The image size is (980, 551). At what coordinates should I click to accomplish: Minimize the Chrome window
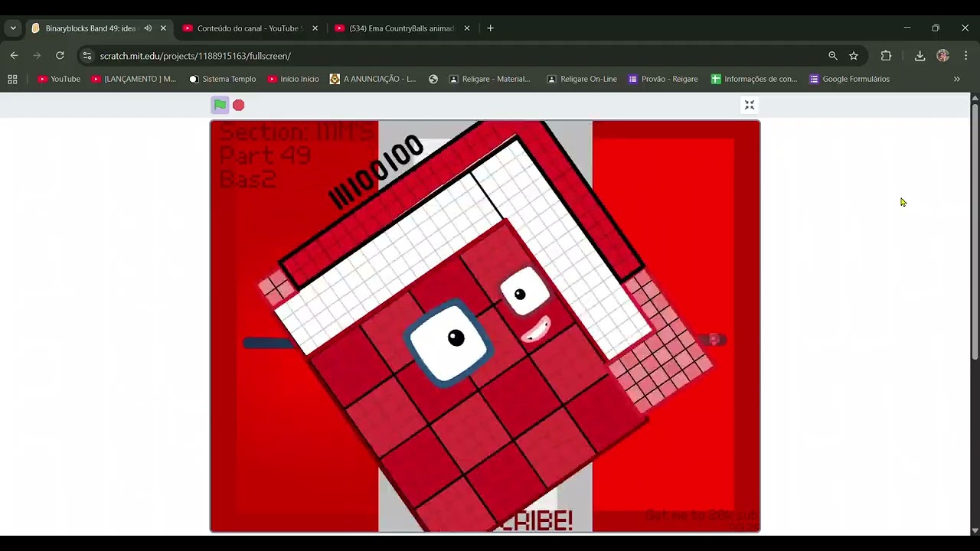coord(906,28)
